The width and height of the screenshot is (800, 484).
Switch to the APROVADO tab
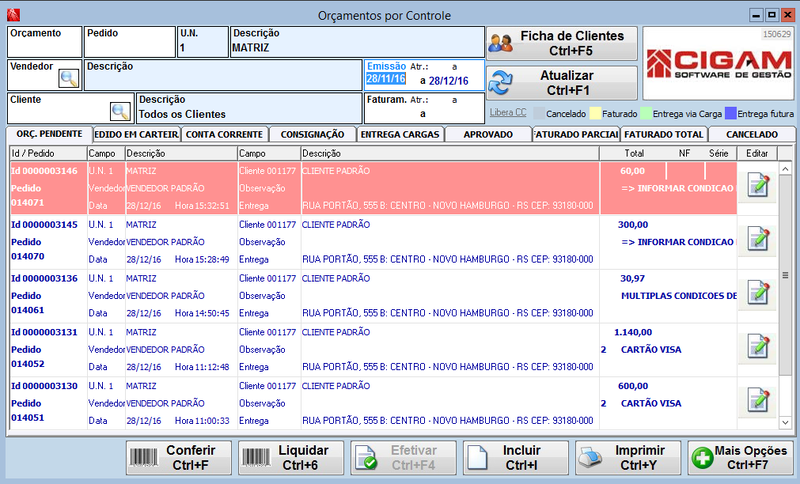[488, 135]
